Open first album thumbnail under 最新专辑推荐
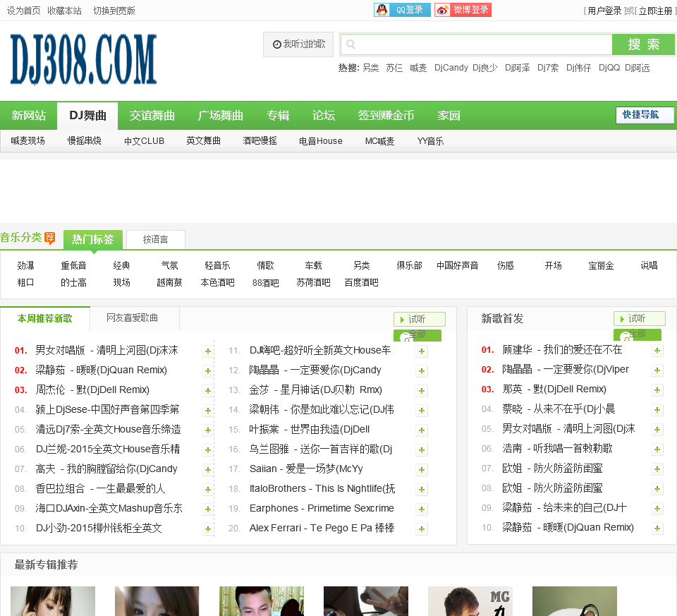Image resolution: width=677 pixels, height=616 pixels. 53,601
